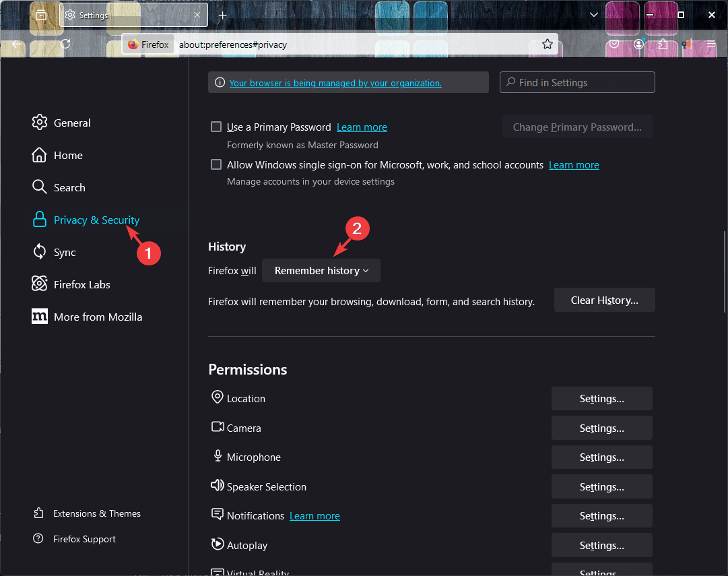This screenshot has height=576, width=728.
Task: Click the History heading text
Action: coord(227,247)
